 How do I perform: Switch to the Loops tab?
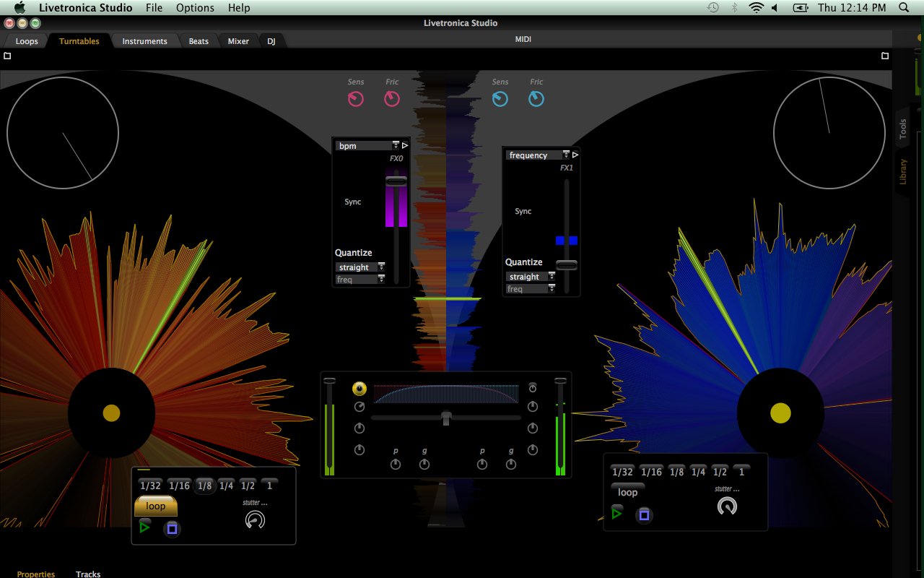[27, 41]
